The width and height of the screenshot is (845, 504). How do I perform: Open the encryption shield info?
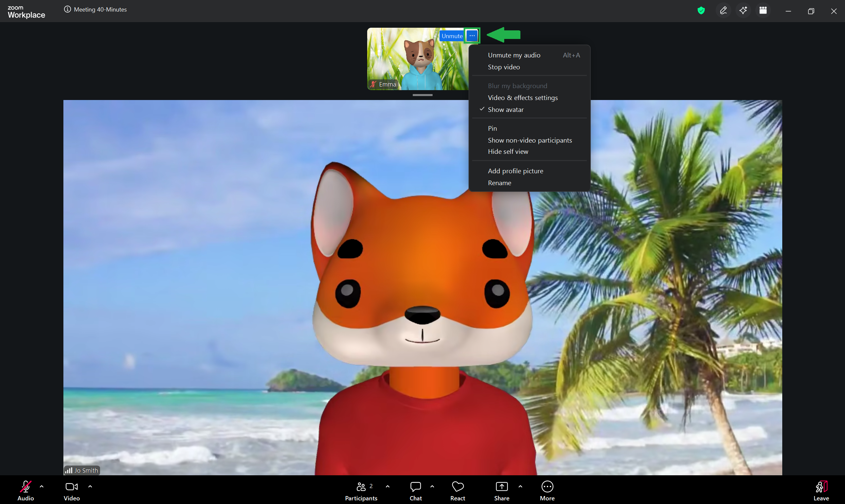point(701,11)
